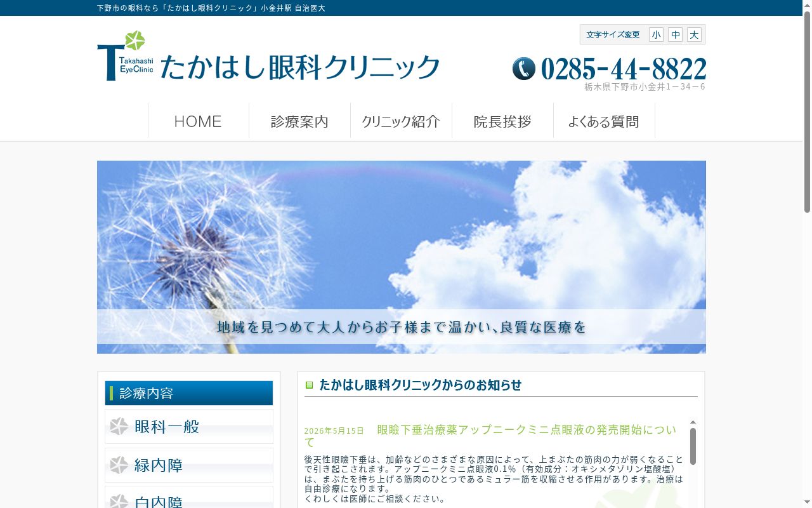
Task: Click the green square bullet beside お知らせ heading
Action: pyautogui.click(x=310, y=385)
